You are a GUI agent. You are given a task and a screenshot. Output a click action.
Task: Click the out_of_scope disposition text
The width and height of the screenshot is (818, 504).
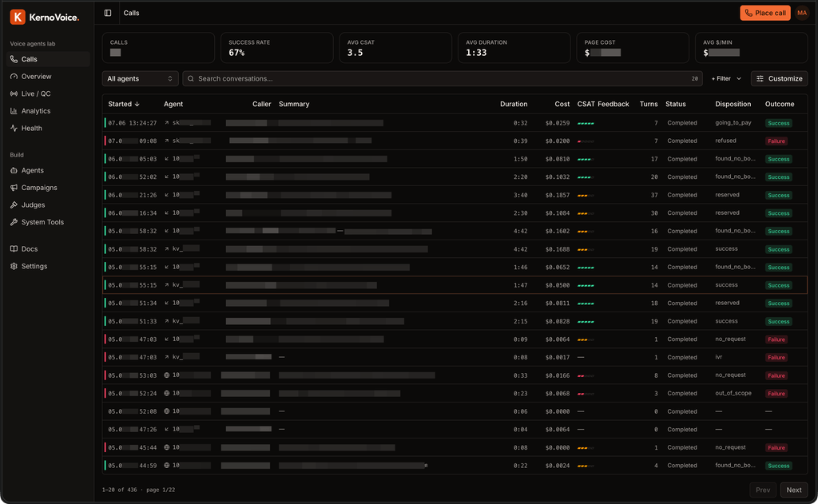click(733, 394)
